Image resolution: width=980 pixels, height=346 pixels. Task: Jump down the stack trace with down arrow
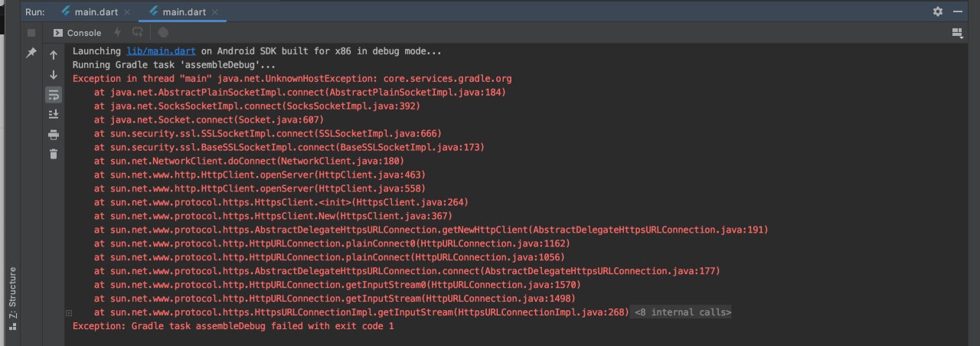point(54,75)
